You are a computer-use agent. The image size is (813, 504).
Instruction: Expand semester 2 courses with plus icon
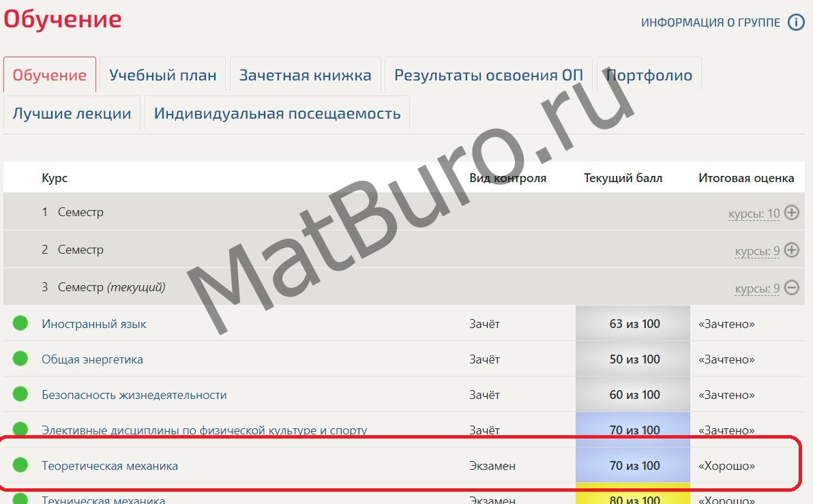pyautogui.click(x=791, y=250)
